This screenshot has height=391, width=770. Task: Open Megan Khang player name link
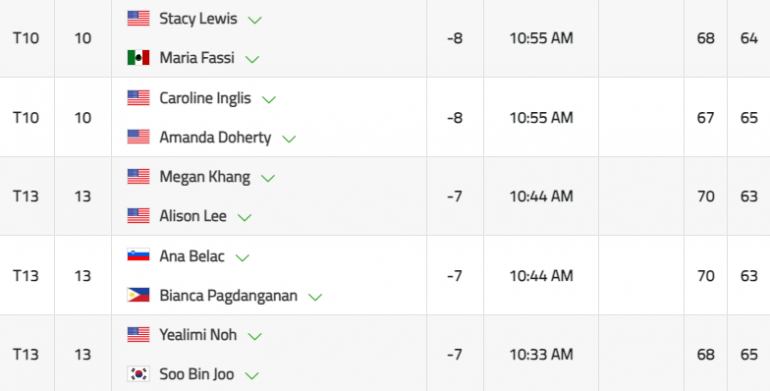pos(205,177)
